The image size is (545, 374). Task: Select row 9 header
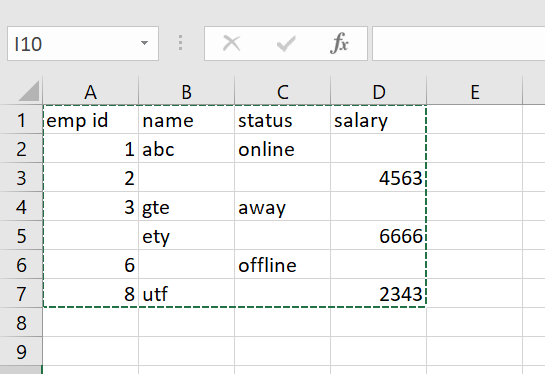[21, 351]
